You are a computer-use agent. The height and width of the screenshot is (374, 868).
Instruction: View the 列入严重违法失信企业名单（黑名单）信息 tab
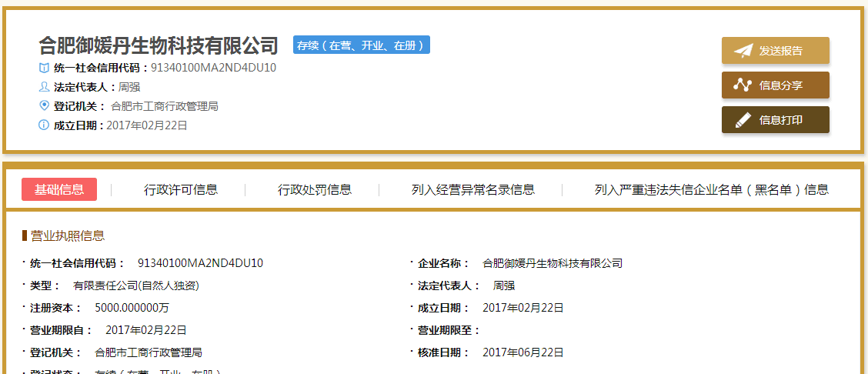tap(712, 189)
